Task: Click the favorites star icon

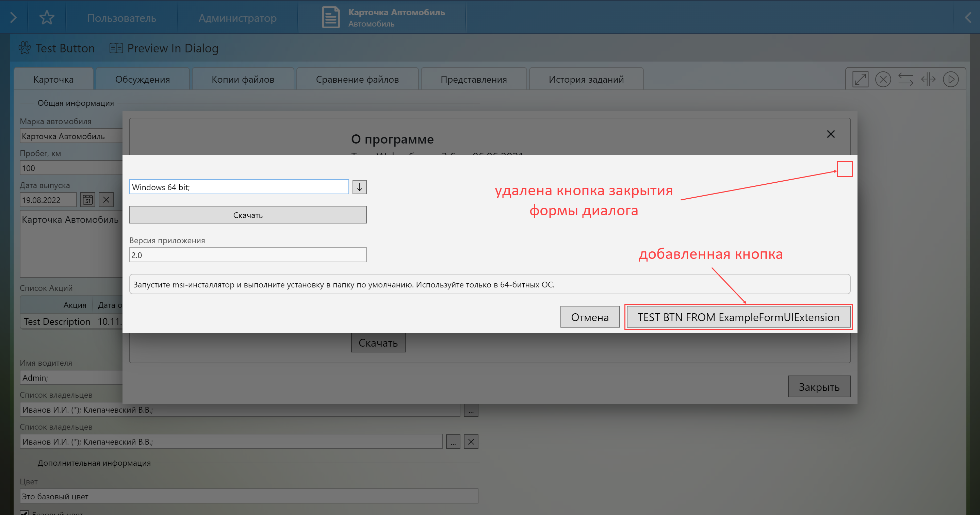Action: click(47, 17)
